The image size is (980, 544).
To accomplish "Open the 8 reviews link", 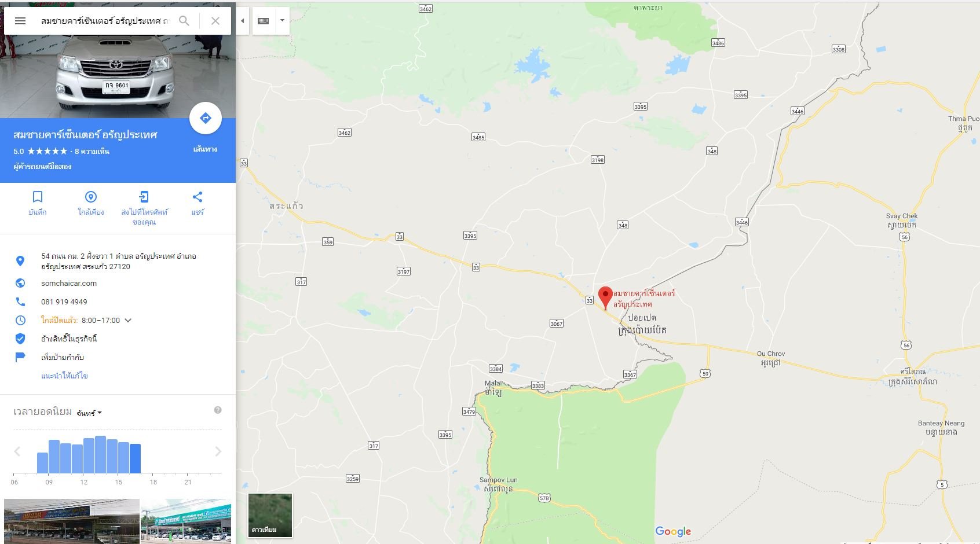I will [92, 152].
